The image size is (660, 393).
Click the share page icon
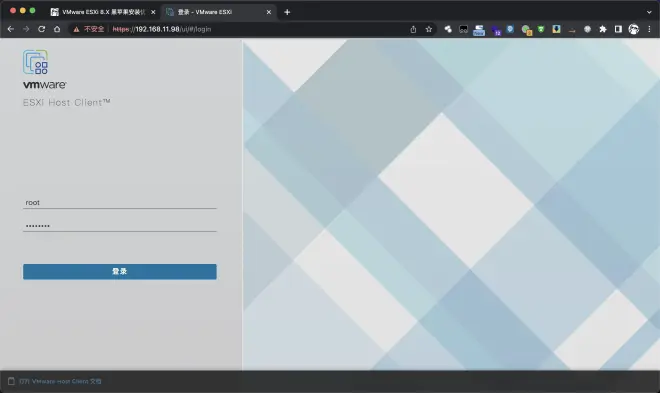pyautogui.click(x=413, y=29)
